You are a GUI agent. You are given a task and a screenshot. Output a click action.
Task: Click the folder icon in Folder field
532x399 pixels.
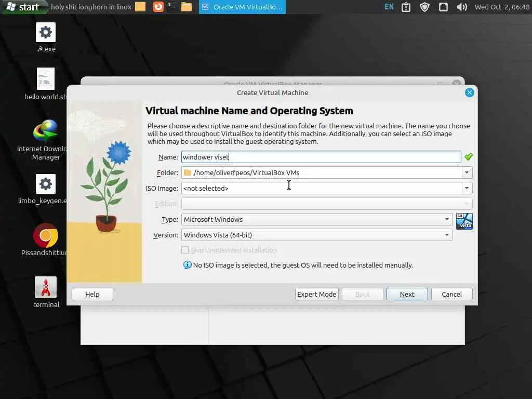187,172
